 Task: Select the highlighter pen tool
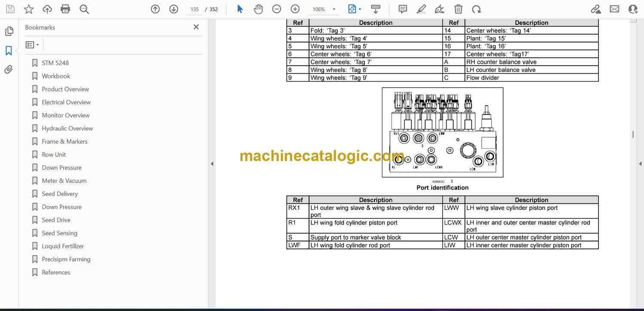pyautogui.click(x=421, y=9)
